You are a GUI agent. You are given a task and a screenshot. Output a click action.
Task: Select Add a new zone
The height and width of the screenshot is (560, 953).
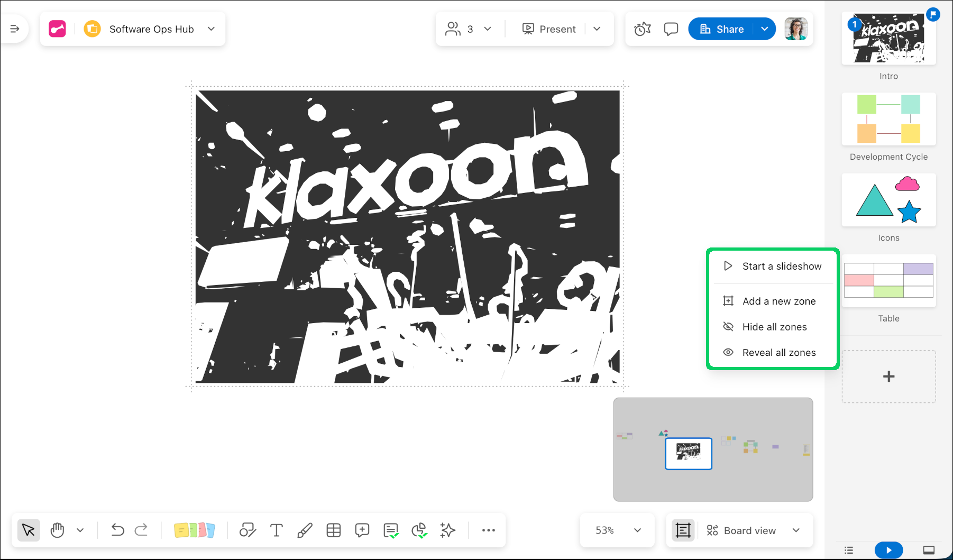778,301
